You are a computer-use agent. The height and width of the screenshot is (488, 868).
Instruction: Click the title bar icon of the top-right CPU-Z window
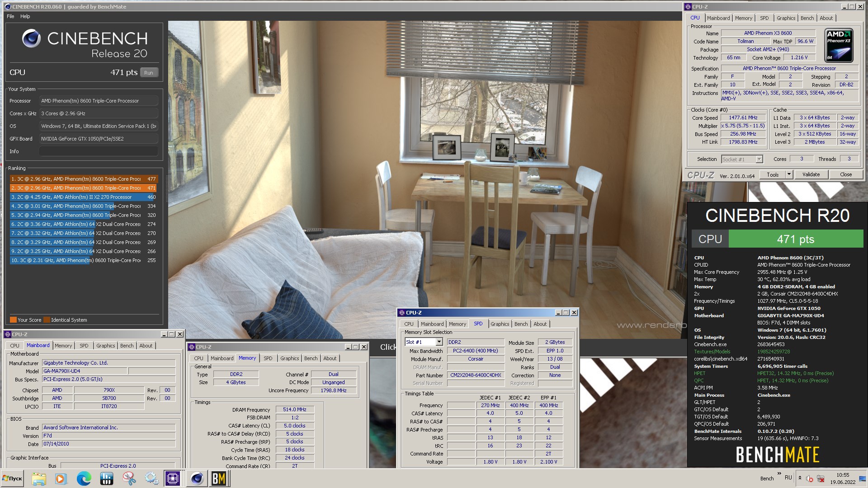688,7
